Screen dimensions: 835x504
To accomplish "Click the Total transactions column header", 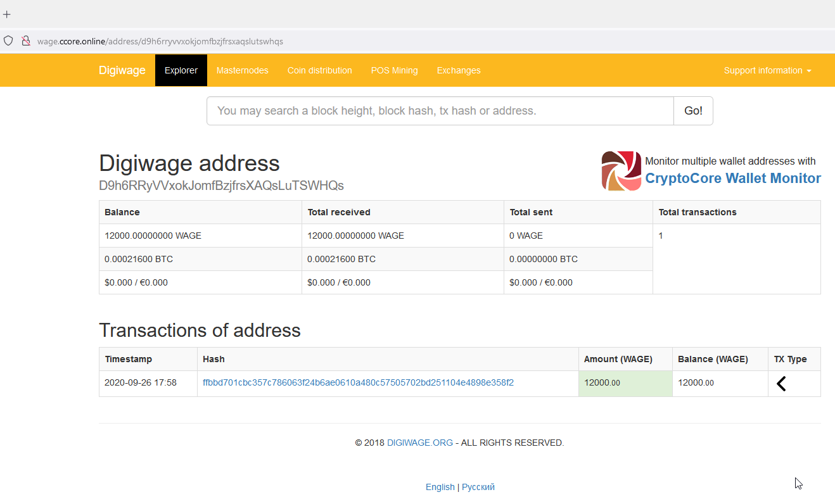I will (x=737, y=212).
